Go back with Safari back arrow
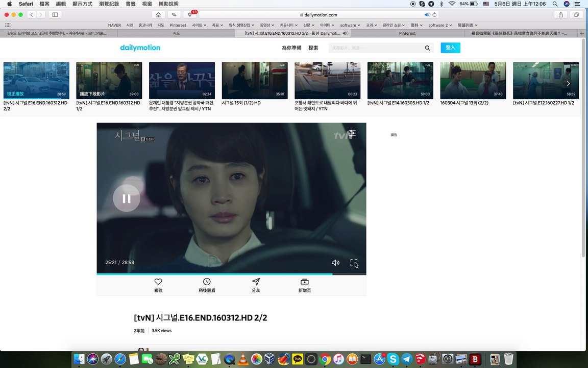This screenshot has height=368, width=588. [32, 15]
